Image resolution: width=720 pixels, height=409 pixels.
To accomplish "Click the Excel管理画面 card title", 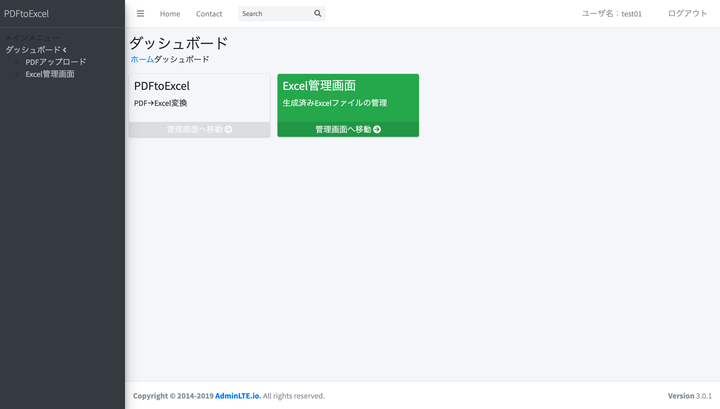I will [319, 86].
